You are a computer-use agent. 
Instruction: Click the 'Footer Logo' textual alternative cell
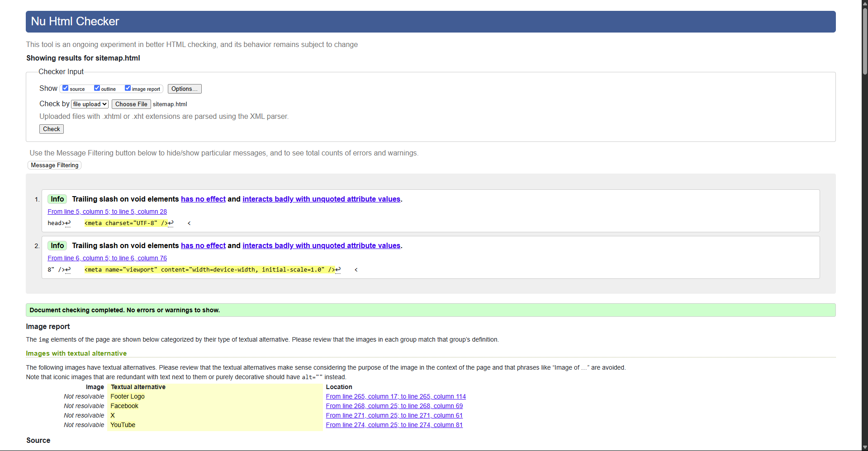click(x=215, y=397)
